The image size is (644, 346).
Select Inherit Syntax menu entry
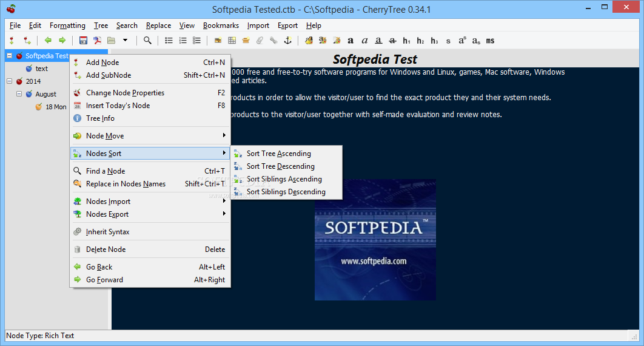pos(150,232)
